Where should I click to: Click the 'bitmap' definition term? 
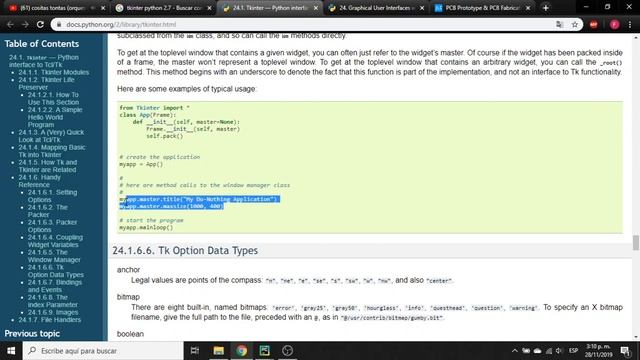128,297
